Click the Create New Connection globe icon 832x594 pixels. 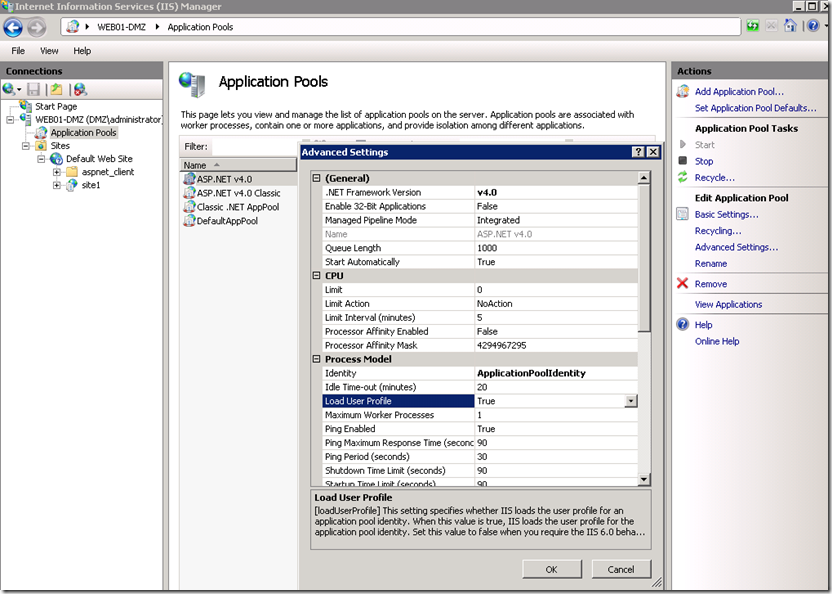click(9, 89)
